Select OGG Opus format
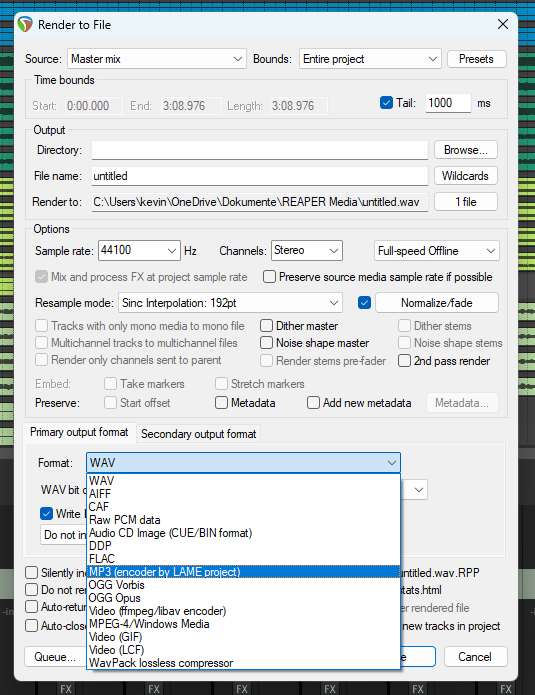 tap(243, 598)
